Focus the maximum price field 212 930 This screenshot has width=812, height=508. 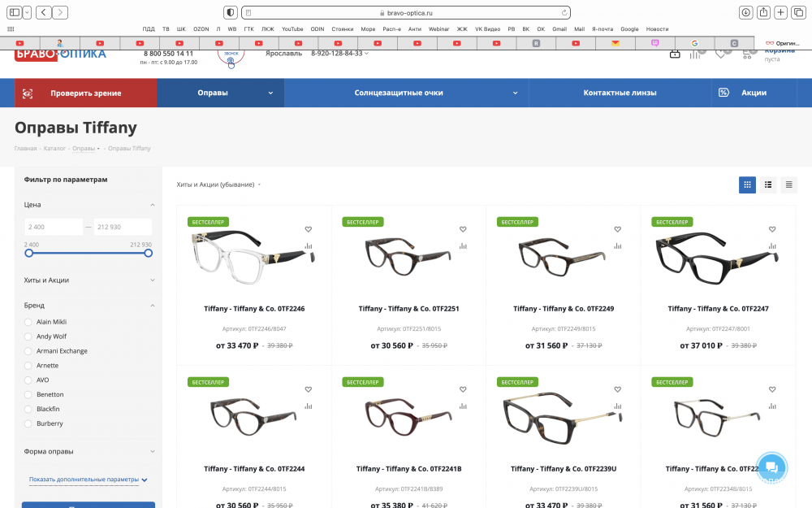[x=123, y=227]
